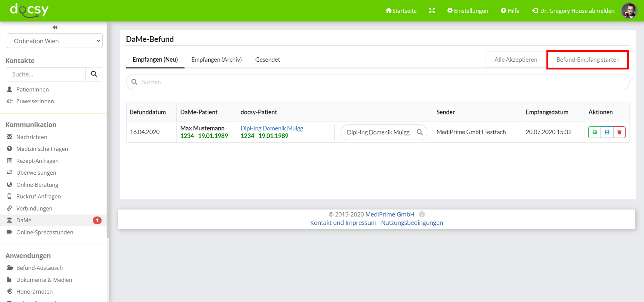The height and width of the screenshot is (302, 644).
Task: Open Kontakt und Impressum
Action: pos(343,223)
